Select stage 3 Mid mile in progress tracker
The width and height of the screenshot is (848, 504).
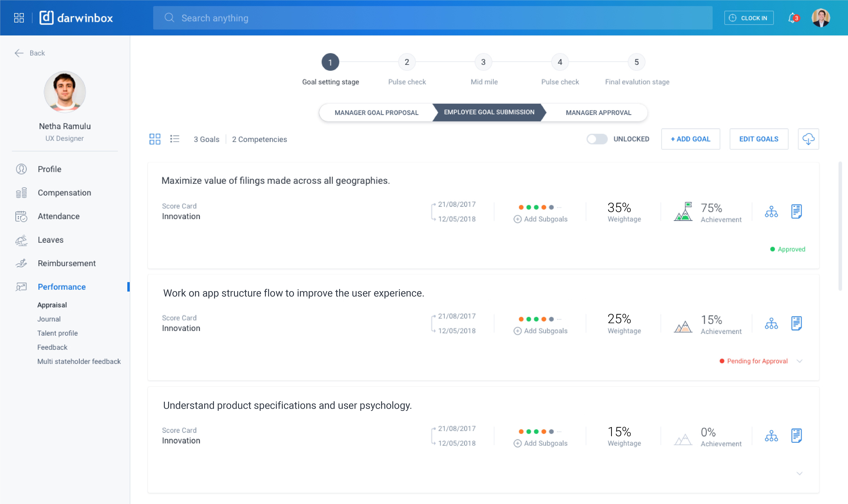click(x=483, y=62)
